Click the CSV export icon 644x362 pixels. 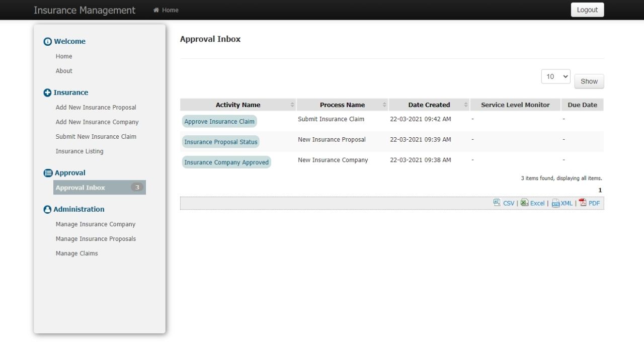pos(497,203)
